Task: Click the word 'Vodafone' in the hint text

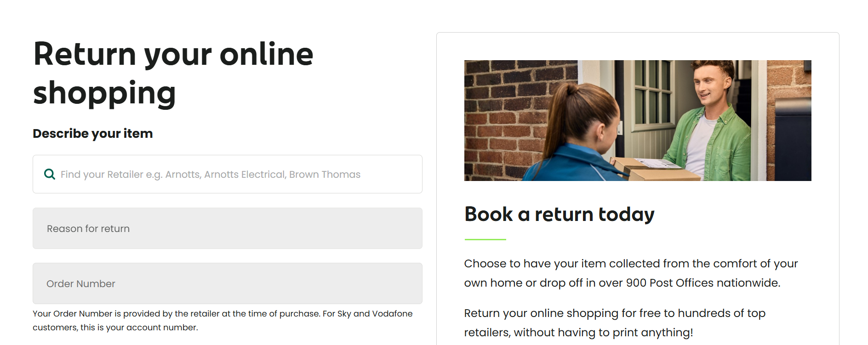Action: pyautogui.click(x=392, y=313)
